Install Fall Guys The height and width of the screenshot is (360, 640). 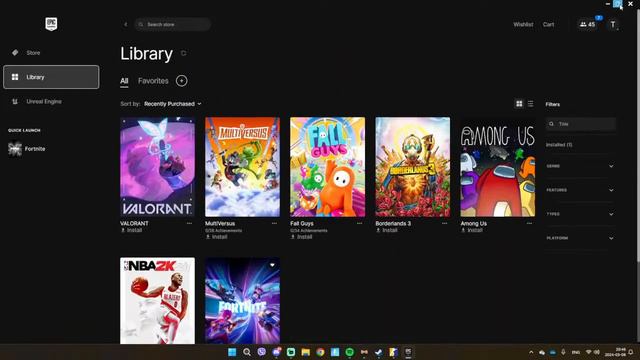(302, 237)
